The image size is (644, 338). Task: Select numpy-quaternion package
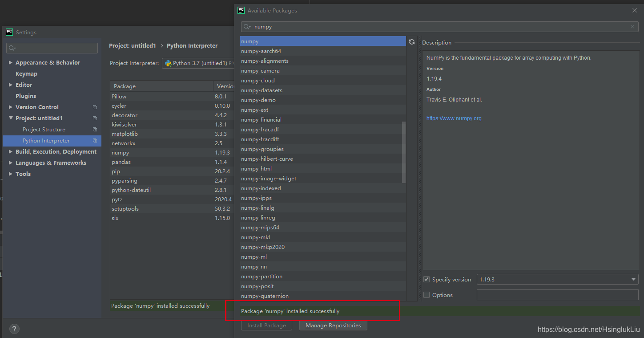pos(323,296)
